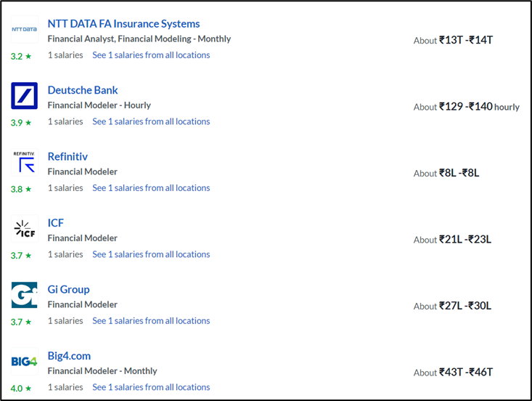The height and width of the screenshot is (401, 532).
Task: See all-location salaries for Refinitiv
Action: coord(151,187)
